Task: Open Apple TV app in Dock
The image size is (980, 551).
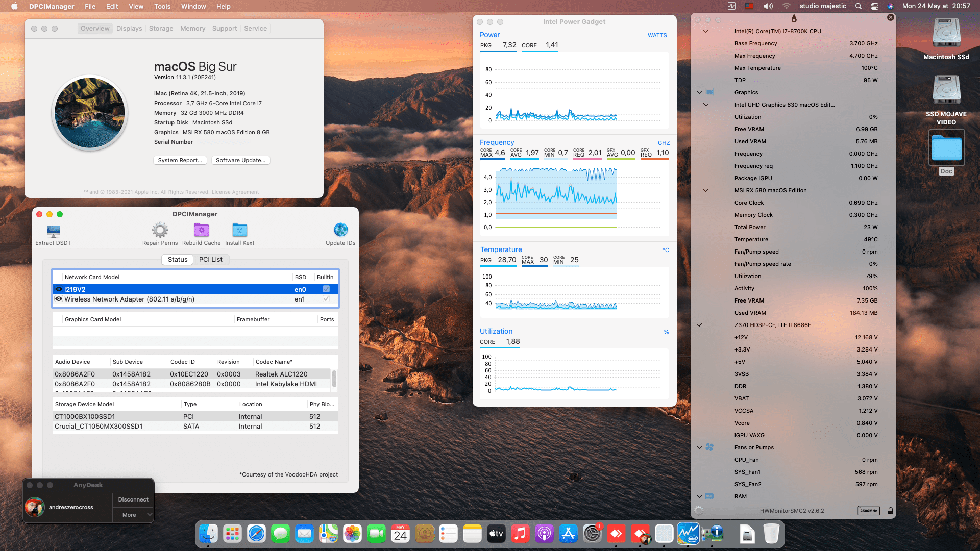Action: click(496, 534)
